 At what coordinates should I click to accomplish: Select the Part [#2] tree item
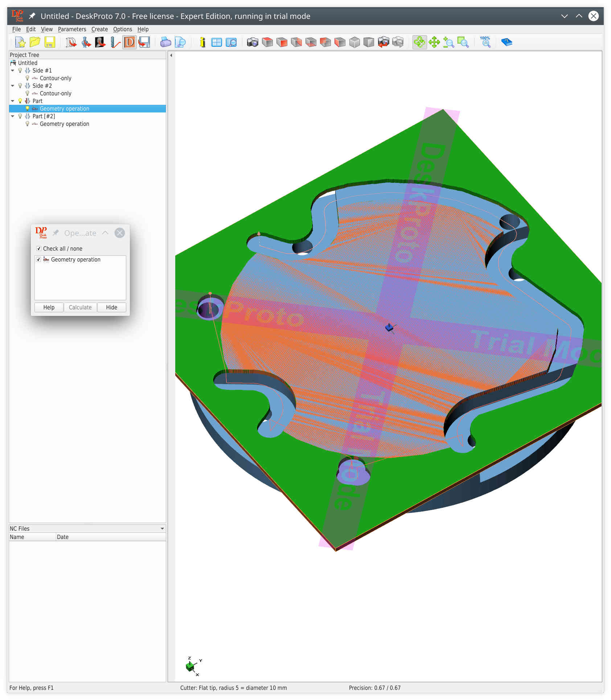[x=44, y=116]
